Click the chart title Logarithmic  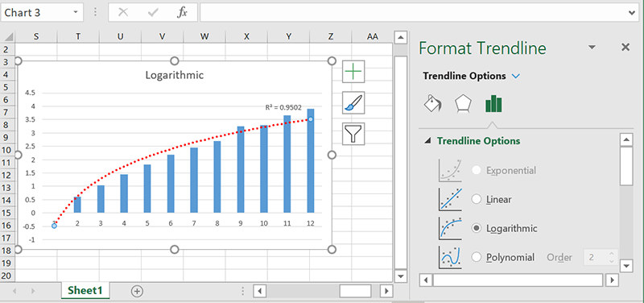point(175,75)
